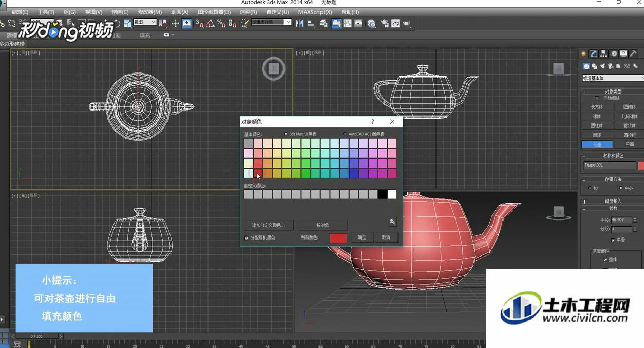Open the Display panel tab icon
Image resolution: width=644 pixels, height=348 pixels.
click(x=623, y=53)
